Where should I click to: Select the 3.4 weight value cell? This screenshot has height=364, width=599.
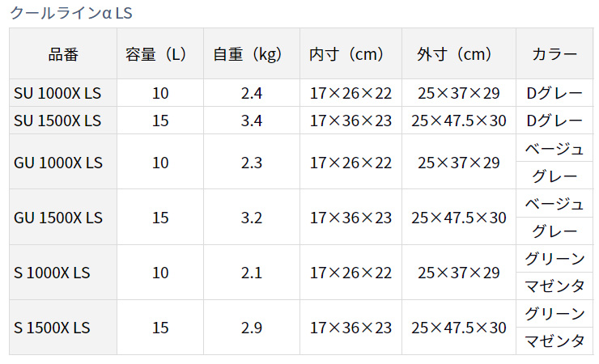(x=252, y=121)
